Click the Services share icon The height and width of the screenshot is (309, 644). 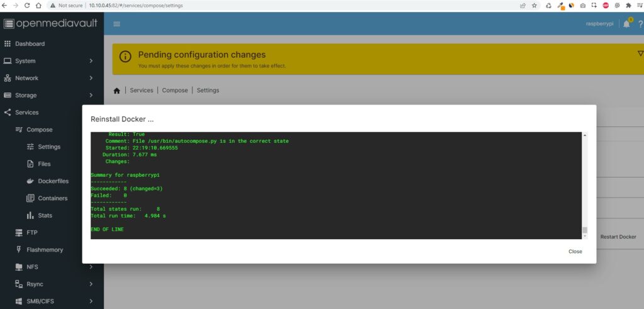coord(8,112)
